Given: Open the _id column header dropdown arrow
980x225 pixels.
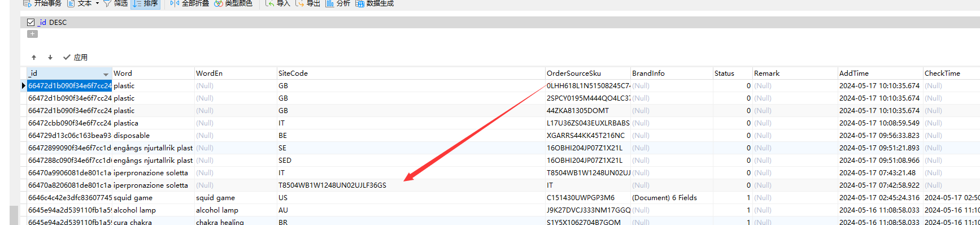Looking at the screenshot, I should pyautogui.click(x=106, y=74).
